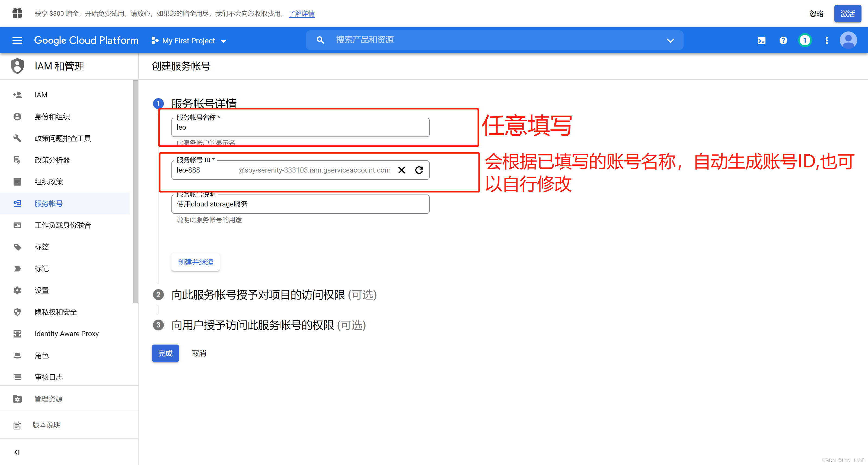
Task: Click the 激活 activate button
Action: (847, 14)
